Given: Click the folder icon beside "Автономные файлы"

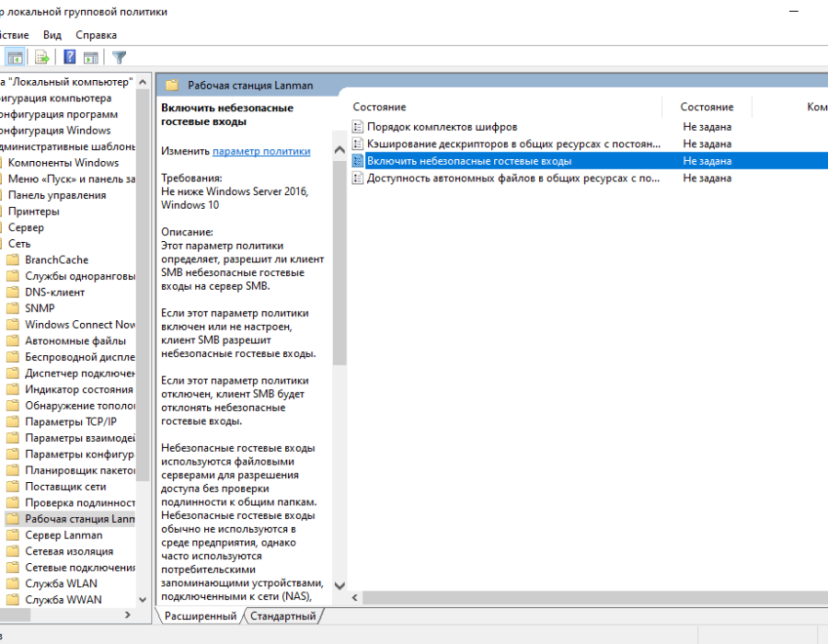Looking at the screenshot, I should [x=13, y=341].
